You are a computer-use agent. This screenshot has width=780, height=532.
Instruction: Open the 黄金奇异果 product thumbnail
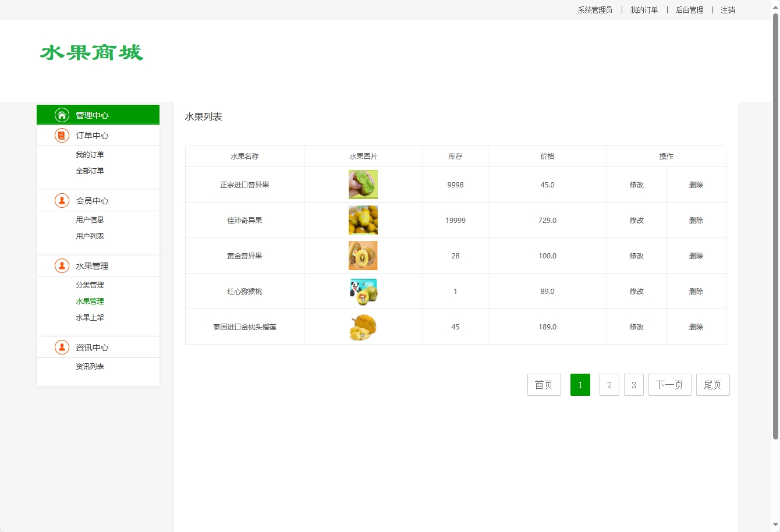tap(363, 256)
